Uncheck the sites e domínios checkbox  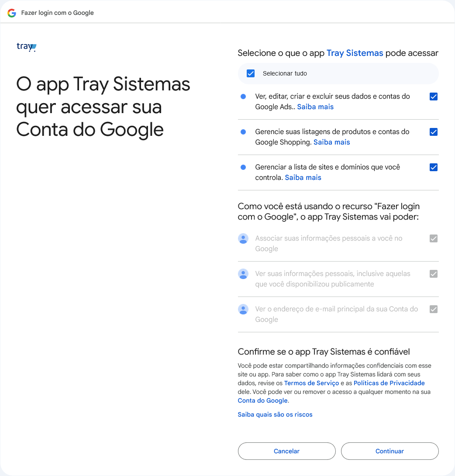(434, 167)
